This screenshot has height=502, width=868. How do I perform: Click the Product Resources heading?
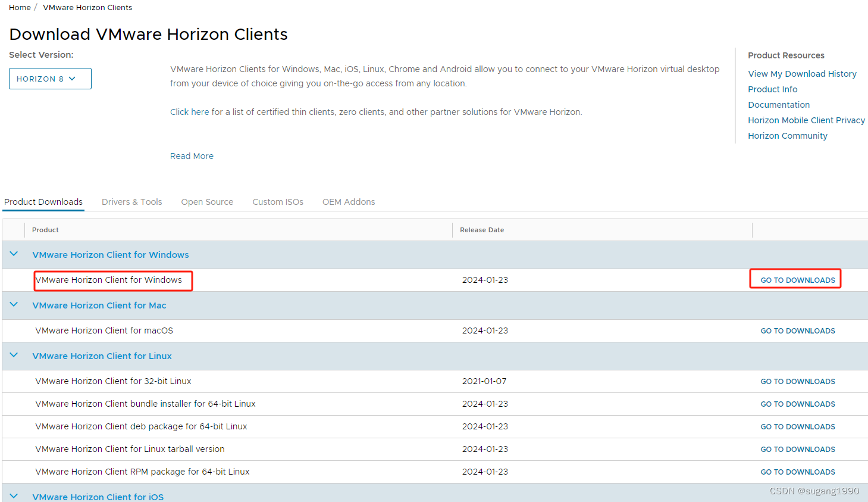coord(786,55)
